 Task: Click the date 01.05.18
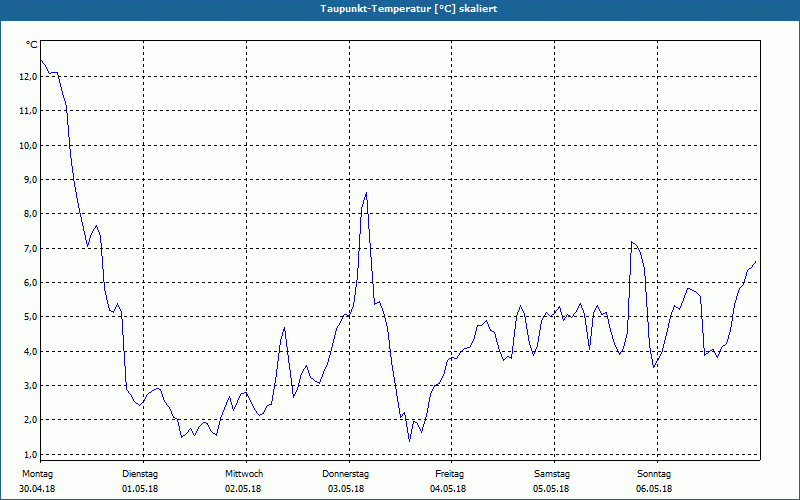coord(140,489)
